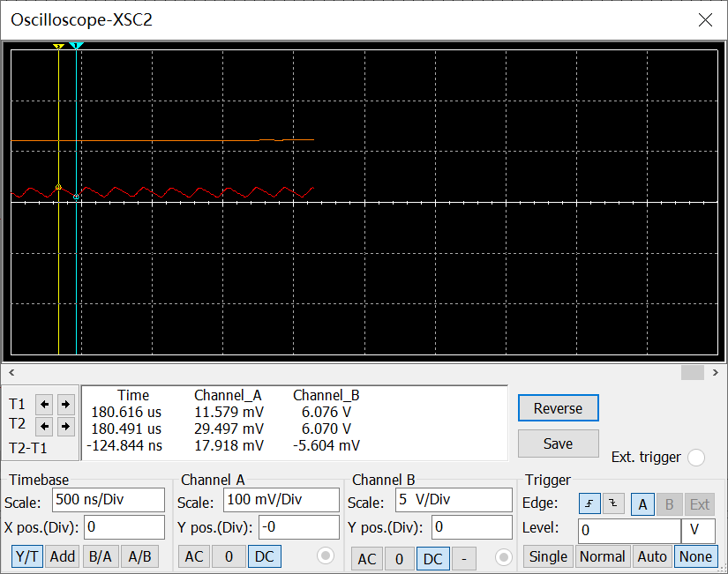This screenshot has height=574, width=728.
Task: Click Channel_A difference 17.918 mV
Action: [229, 445]
